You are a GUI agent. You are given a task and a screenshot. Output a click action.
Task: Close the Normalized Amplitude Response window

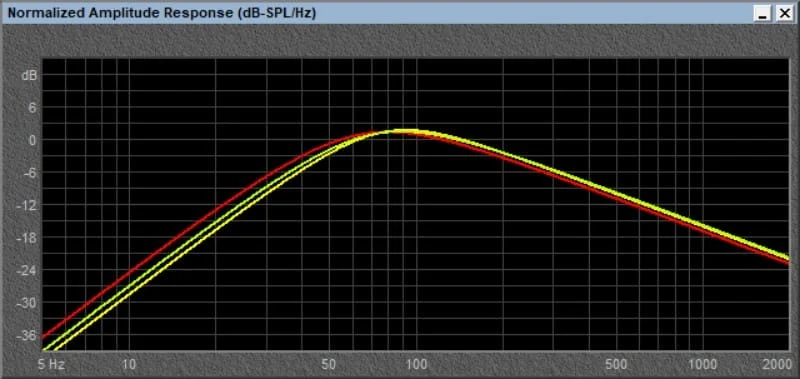[784, 14]
